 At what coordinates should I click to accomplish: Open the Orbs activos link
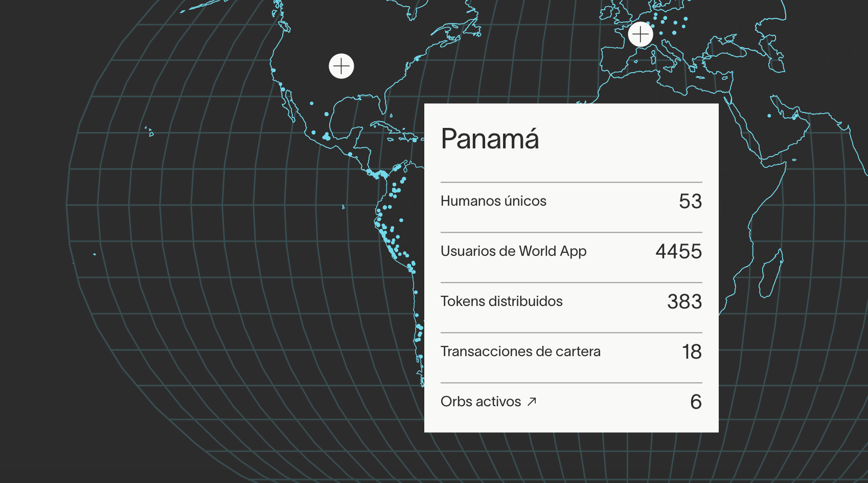point(489,402)
